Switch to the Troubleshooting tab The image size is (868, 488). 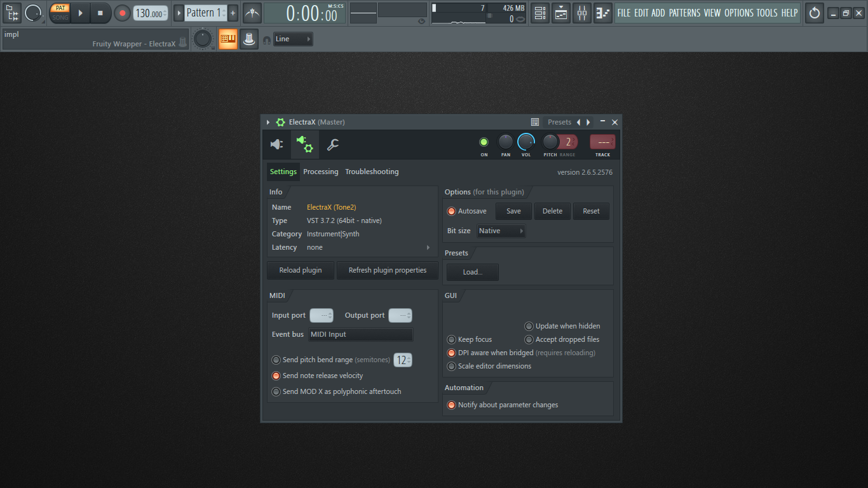tap(372, 172)
